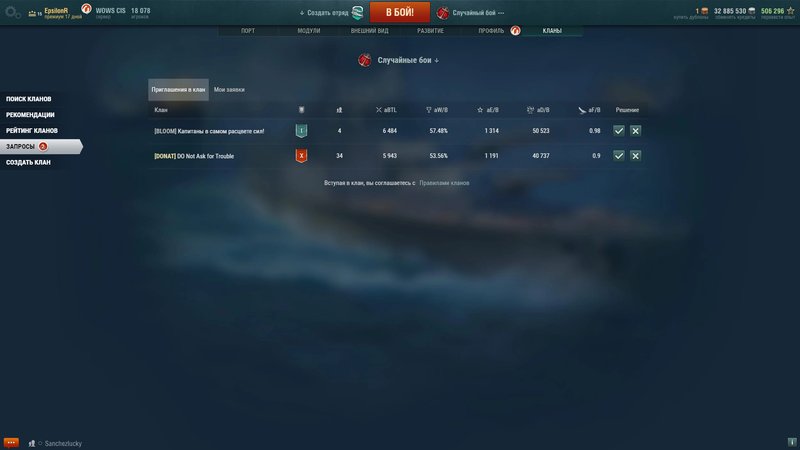
Task: Open the settings gear icon
Action: (x=12, y=13)
